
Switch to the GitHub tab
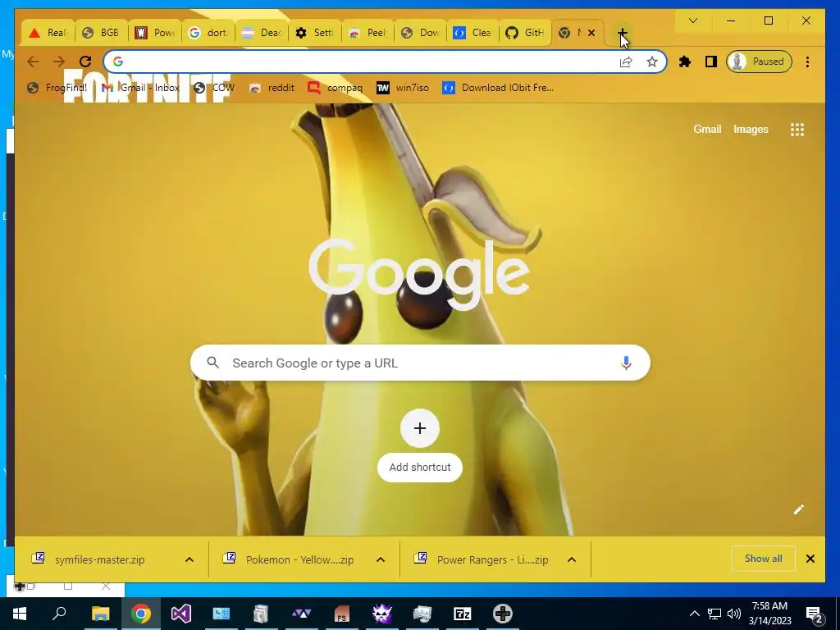coord(525,33)
